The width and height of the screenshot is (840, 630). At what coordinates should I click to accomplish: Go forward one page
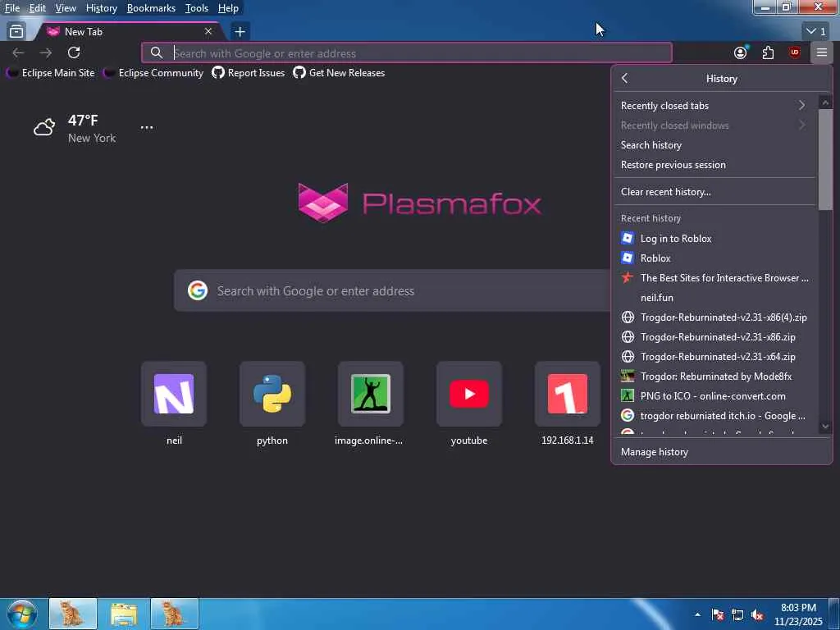click(46, 52)
